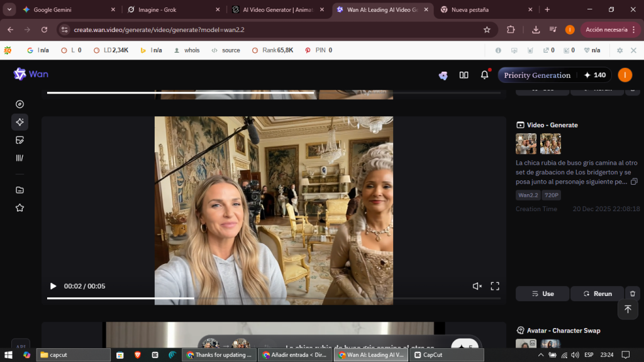Unmute the video sound

(477, 286)
